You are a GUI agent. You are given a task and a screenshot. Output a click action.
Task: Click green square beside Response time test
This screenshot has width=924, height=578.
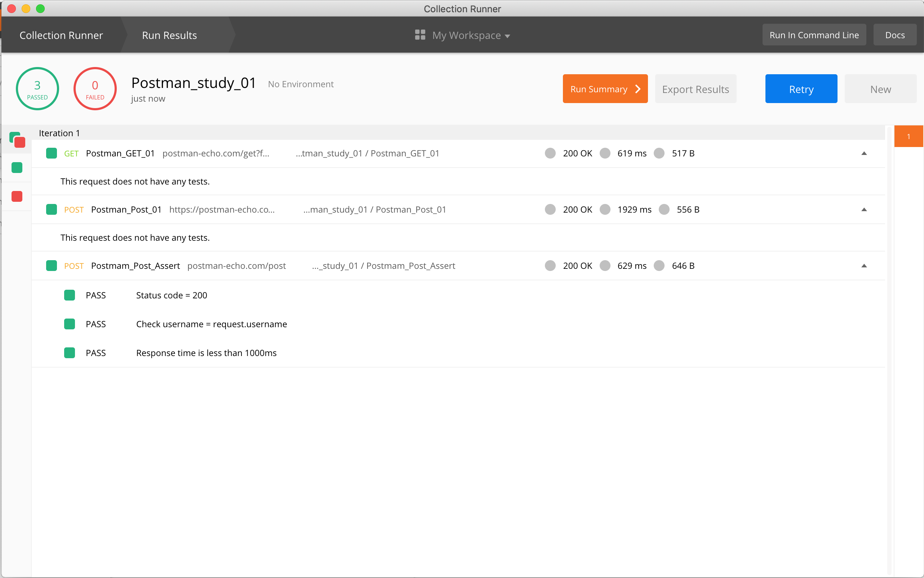[69, 352]
